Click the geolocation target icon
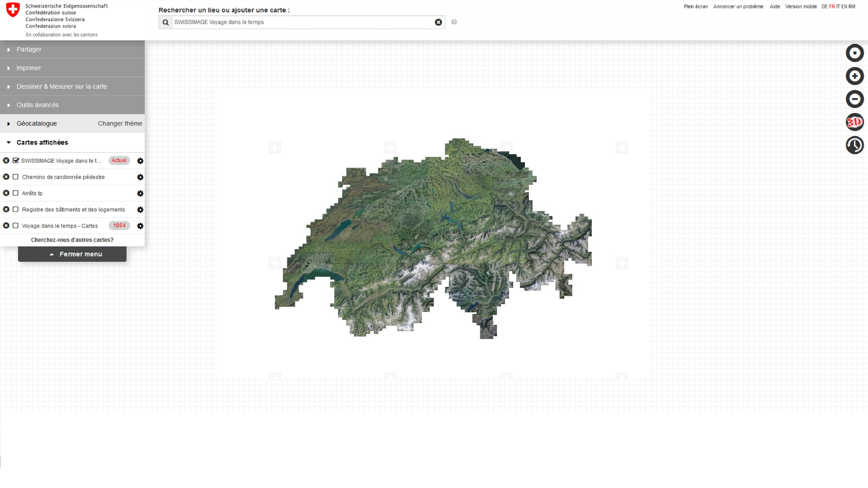This screenshot has height=488, width=868. [x=855, y=53]
